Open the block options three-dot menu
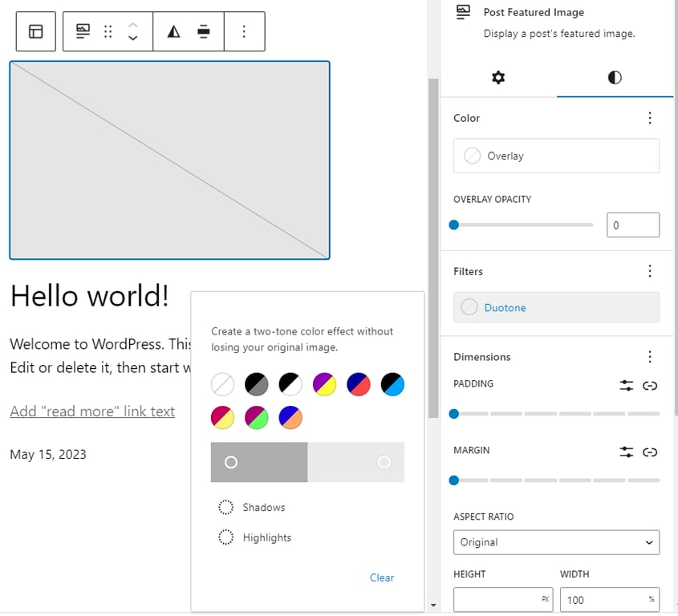 click(x=242, y=32)
